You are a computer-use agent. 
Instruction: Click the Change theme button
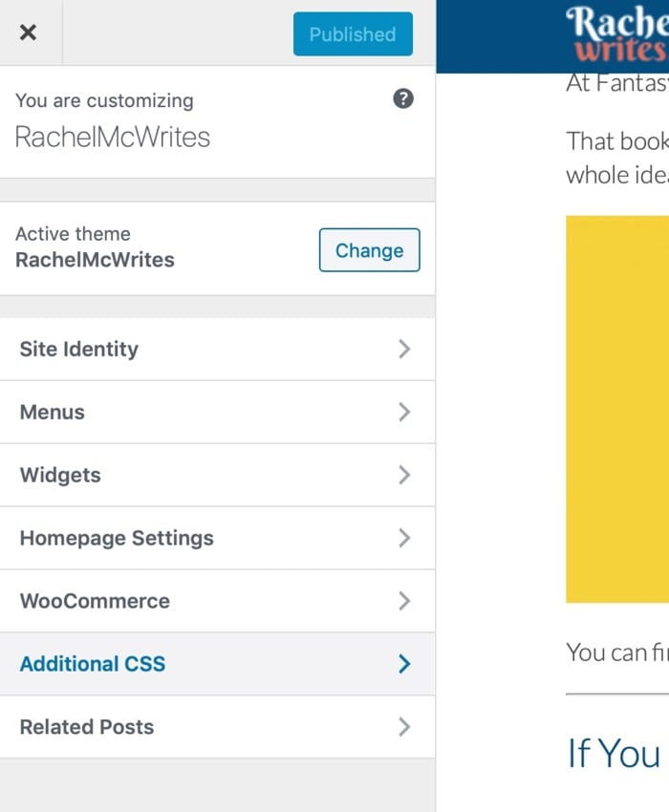coord(369,250)
